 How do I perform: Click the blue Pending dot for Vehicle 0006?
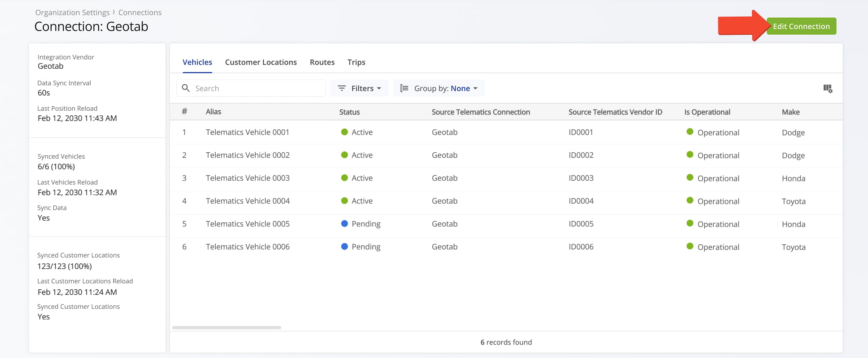(345, 246)
